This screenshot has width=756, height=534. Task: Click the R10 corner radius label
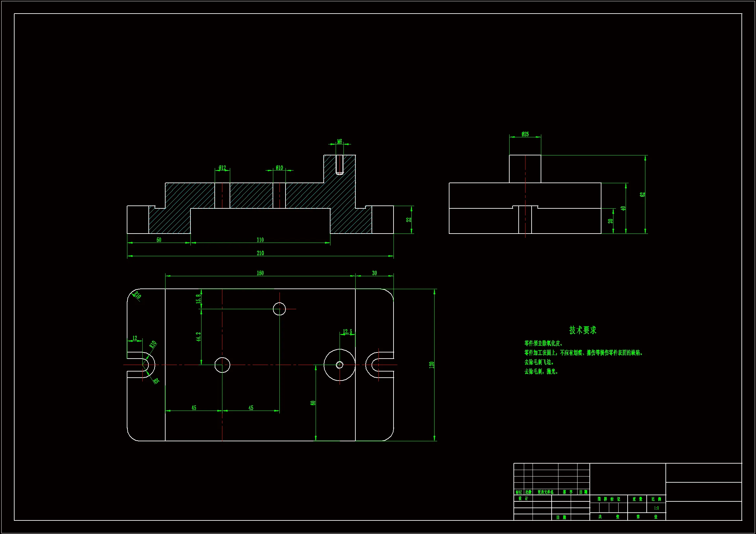137,295
